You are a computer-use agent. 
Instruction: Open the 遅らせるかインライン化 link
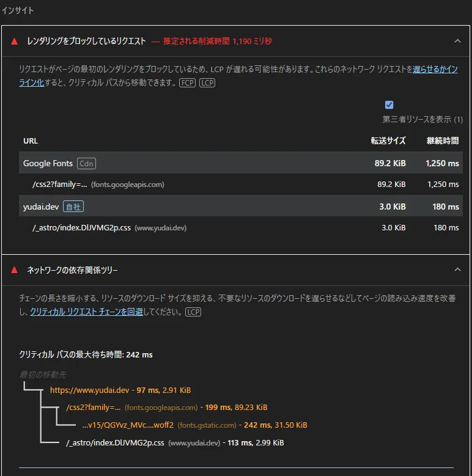(x=435, y=69)
